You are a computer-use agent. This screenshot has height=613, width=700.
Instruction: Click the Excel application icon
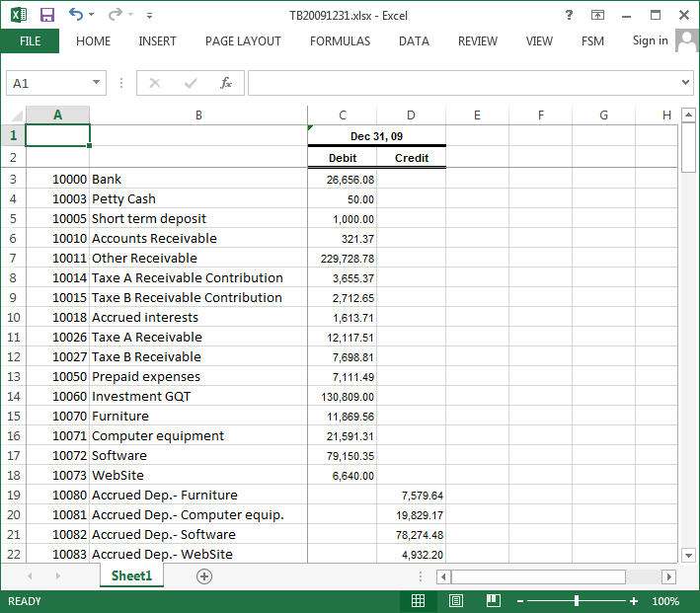pyautogui.click(x=19, y=15)
